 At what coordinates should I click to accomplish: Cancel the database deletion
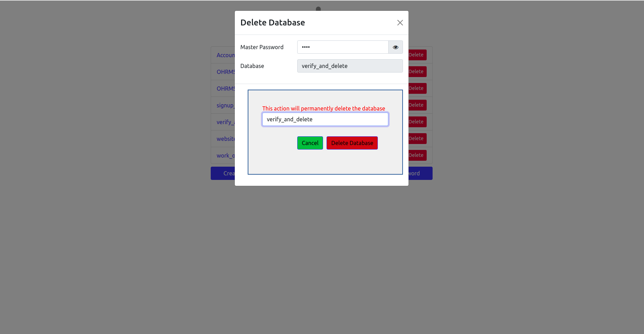[x=310, y=143]
